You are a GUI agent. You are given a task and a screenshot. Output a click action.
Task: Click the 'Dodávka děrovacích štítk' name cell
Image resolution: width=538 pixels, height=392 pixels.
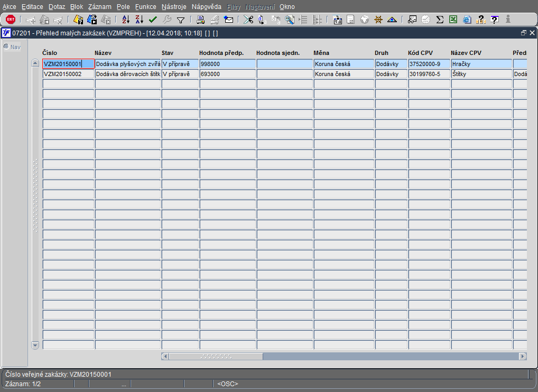pos(128,74)
